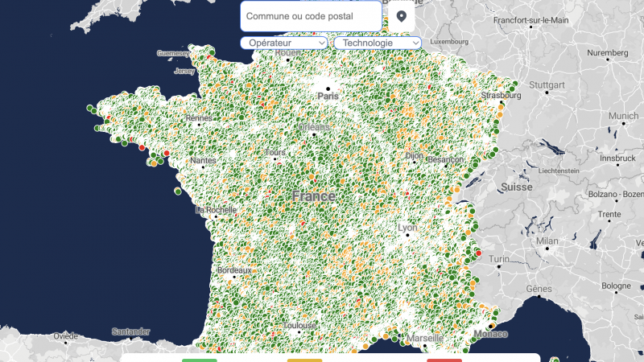Open the Opérateur dropdown
Image resolution: width=644 pixels, height=362 pixels.
click(283, 43)
